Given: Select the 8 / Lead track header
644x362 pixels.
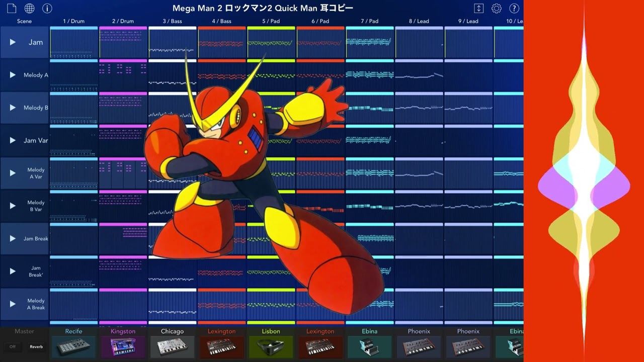Looking at the screenshot, I should tap(419, 21).
